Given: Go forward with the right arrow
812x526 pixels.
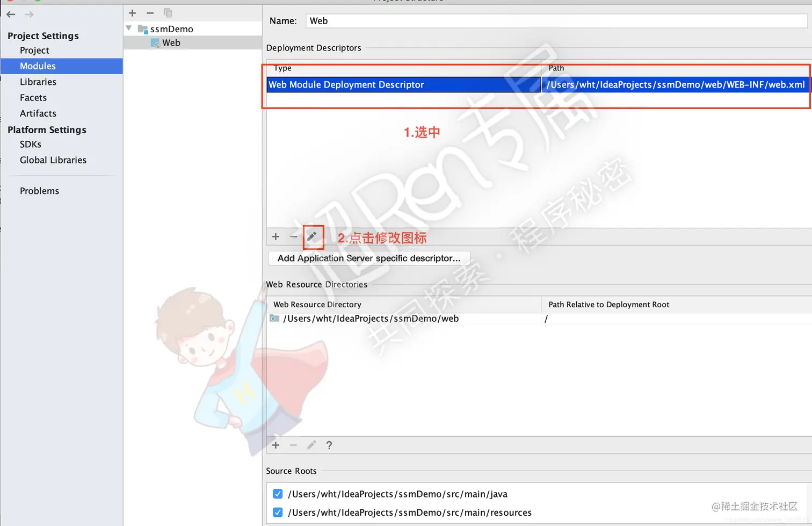Looking at the screenshot, I should coord(29,15).
